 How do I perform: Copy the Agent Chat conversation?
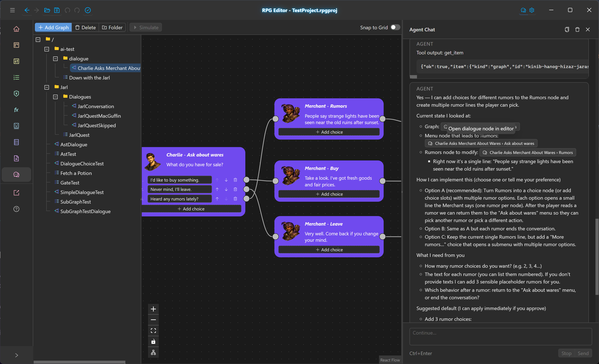[567, 29]
